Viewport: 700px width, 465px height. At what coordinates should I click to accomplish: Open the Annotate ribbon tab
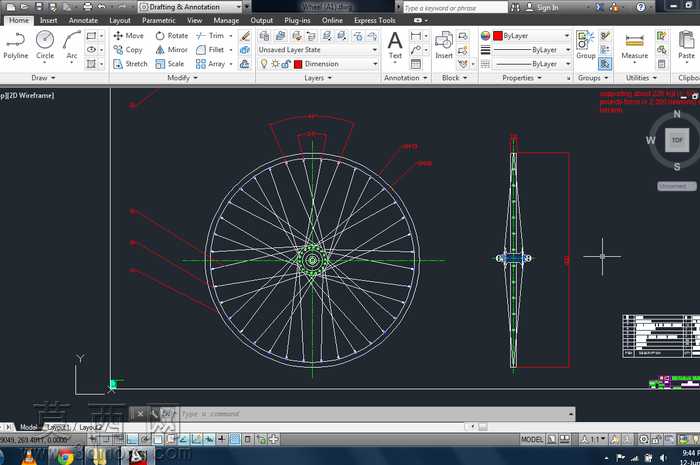(x=83, y=21)
